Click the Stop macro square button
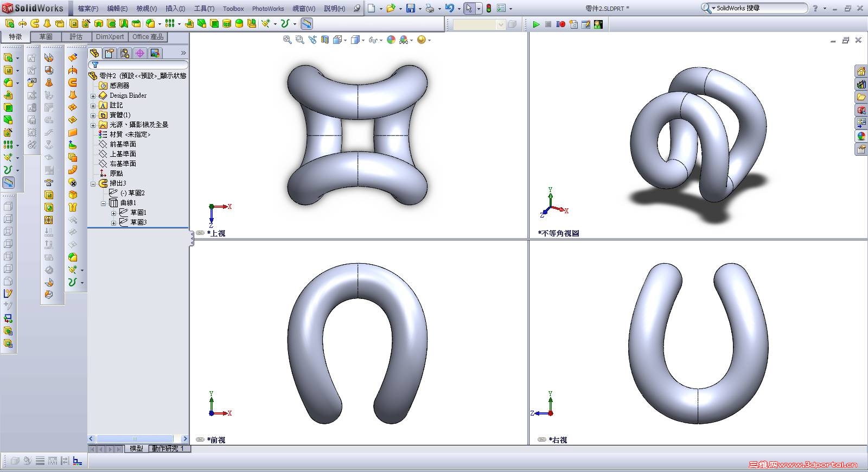 548,24
